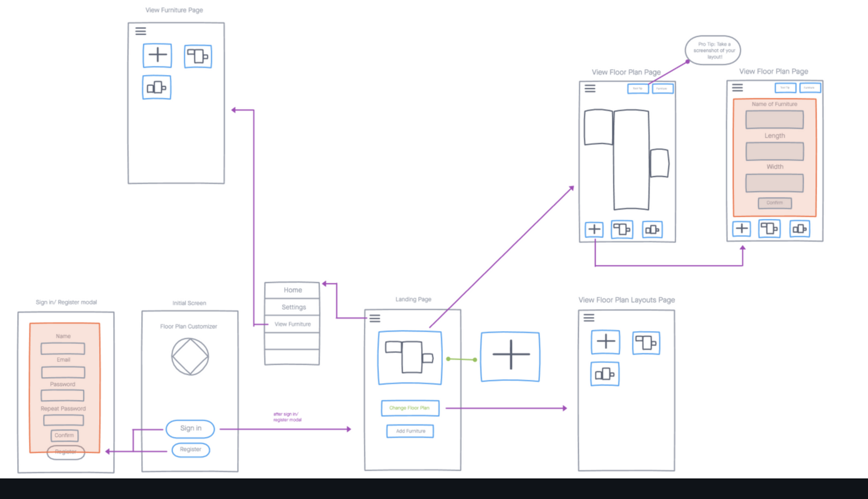Select the plus icon on View Furniture Page
Viewport: 868px width, 499px height.
(x=157, y=55)
